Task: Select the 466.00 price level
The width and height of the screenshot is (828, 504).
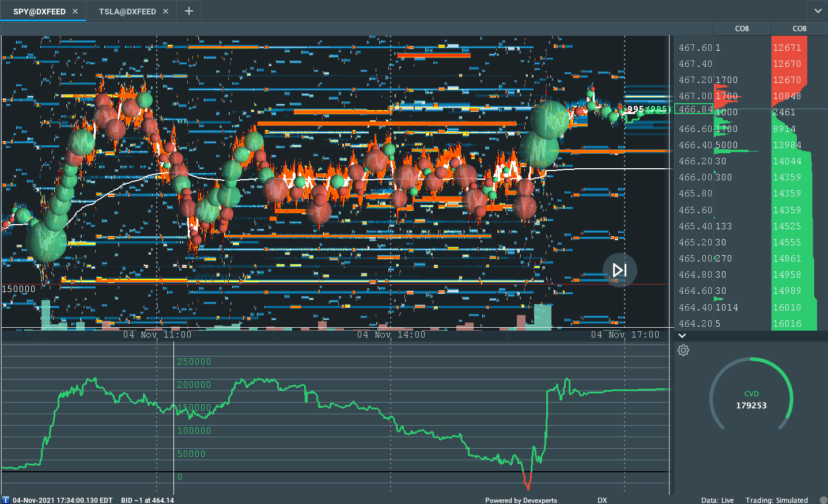Action: pos(695,177)
